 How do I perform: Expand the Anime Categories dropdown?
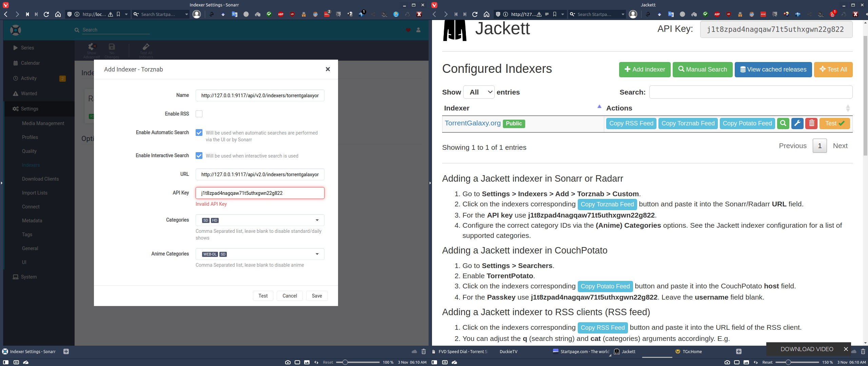(317, 254)
